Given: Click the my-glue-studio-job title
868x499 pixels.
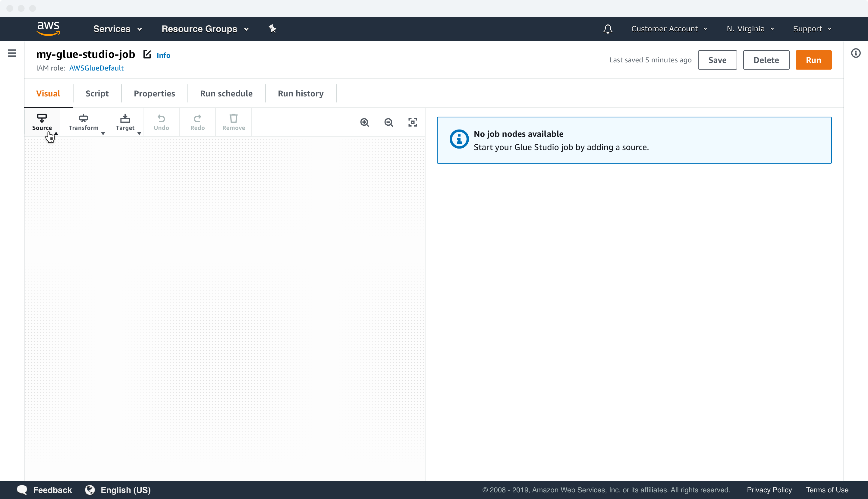Looking at the screenshot, I should pyautogui.click(x=86, y=54).
